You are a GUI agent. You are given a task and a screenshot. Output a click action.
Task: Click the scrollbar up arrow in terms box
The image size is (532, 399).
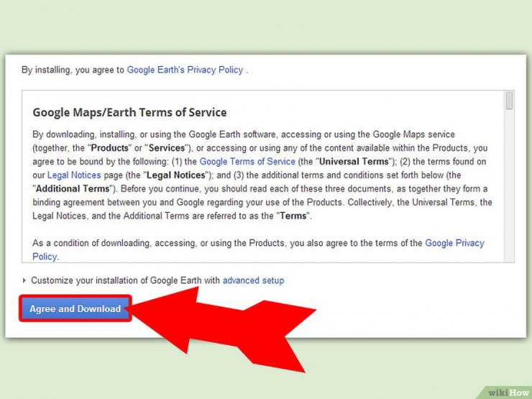[509, 92]
